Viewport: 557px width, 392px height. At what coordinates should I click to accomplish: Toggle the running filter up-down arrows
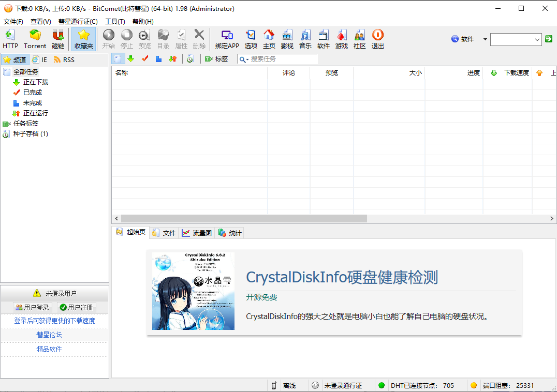tap(173, 59)
